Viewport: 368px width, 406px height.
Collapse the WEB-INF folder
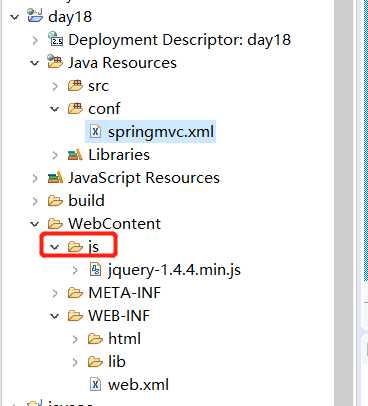55,316
